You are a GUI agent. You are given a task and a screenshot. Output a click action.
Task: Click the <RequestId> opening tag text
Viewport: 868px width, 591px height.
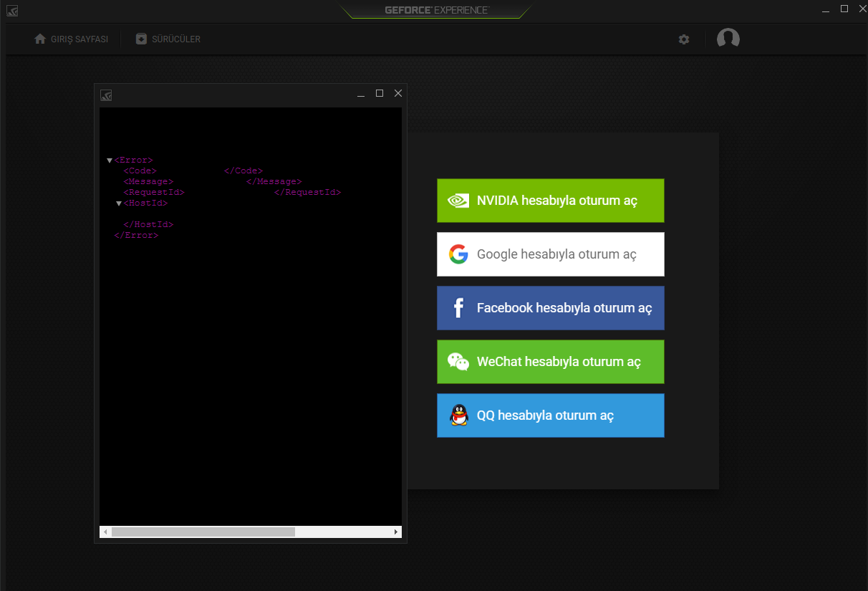[x=154, y=193]
